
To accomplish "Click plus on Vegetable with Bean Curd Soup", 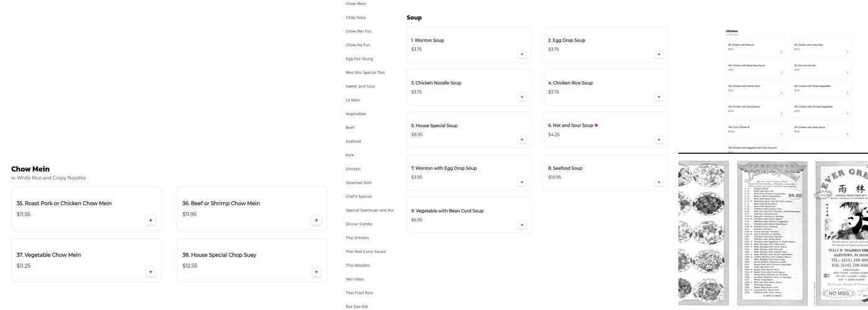I will pyautogui.click(x=522, y=225).
